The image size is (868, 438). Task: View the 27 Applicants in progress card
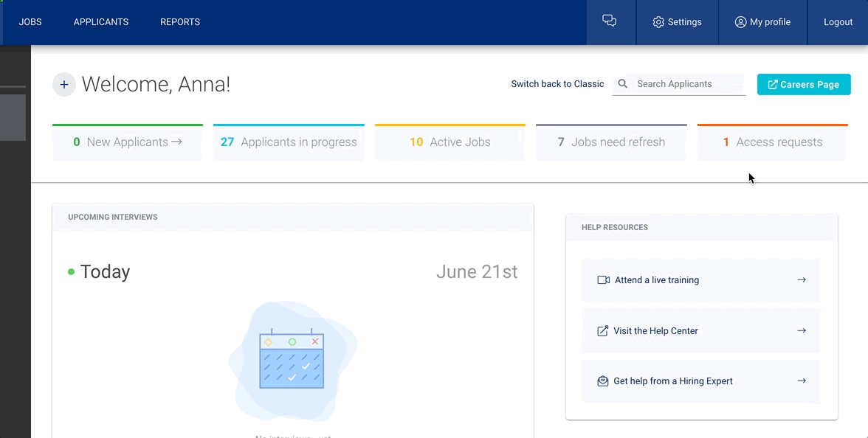(x=289, y=142)
